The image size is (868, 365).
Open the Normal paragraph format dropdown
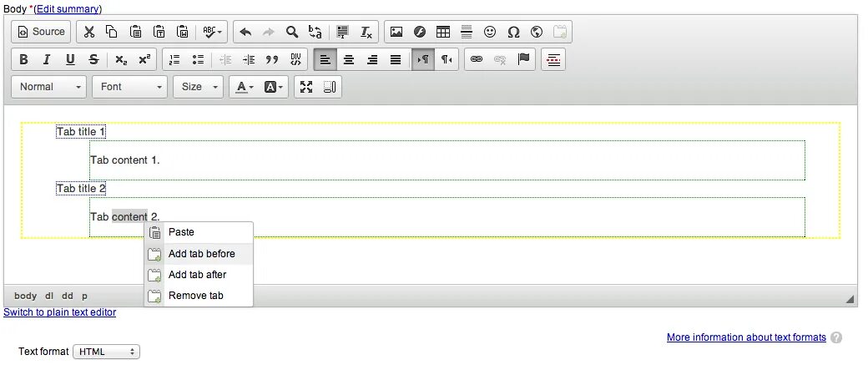point(48,87)
